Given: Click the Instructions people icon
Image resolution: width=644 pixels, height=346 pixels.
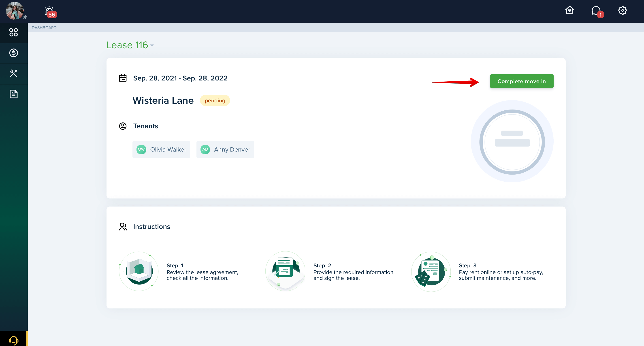Looking at the screenshot, I should point(123,227).
